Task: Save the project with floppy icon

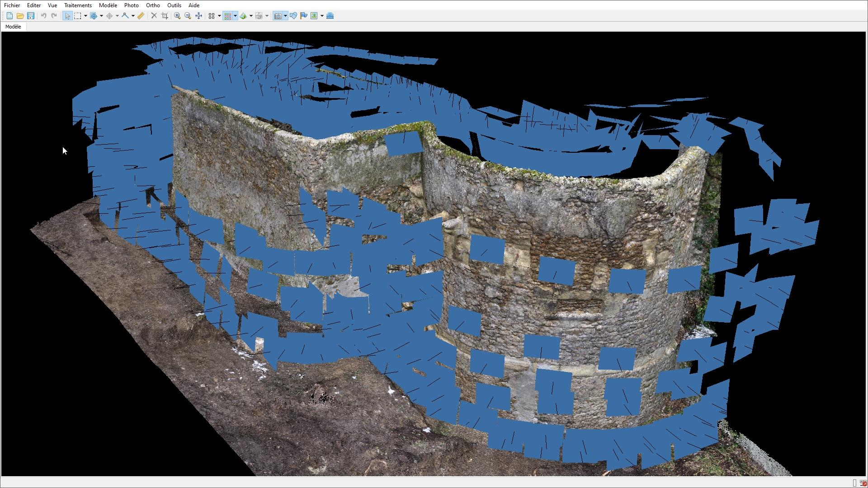Action: 31,16
